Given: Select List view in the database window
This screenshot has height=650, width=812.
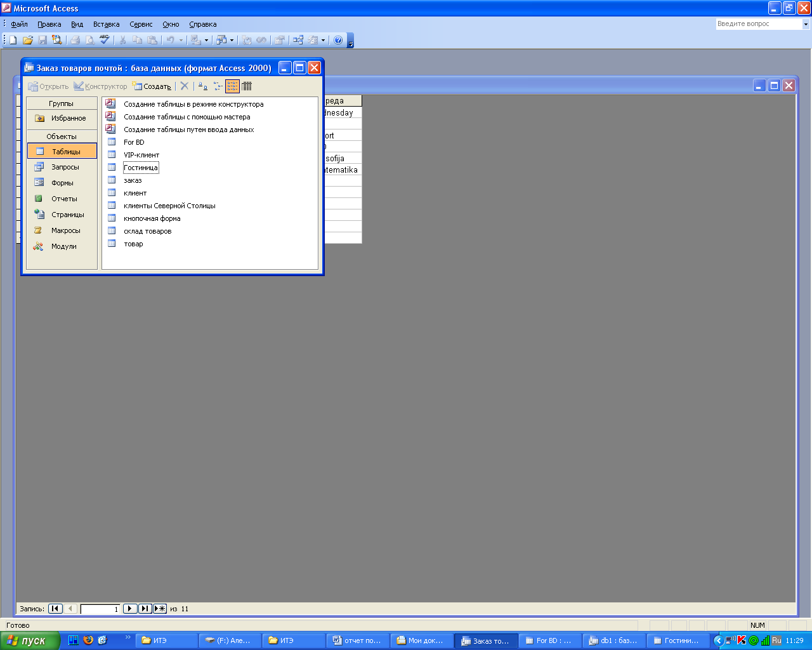Looking at the screenshot, I should [232, 86].
